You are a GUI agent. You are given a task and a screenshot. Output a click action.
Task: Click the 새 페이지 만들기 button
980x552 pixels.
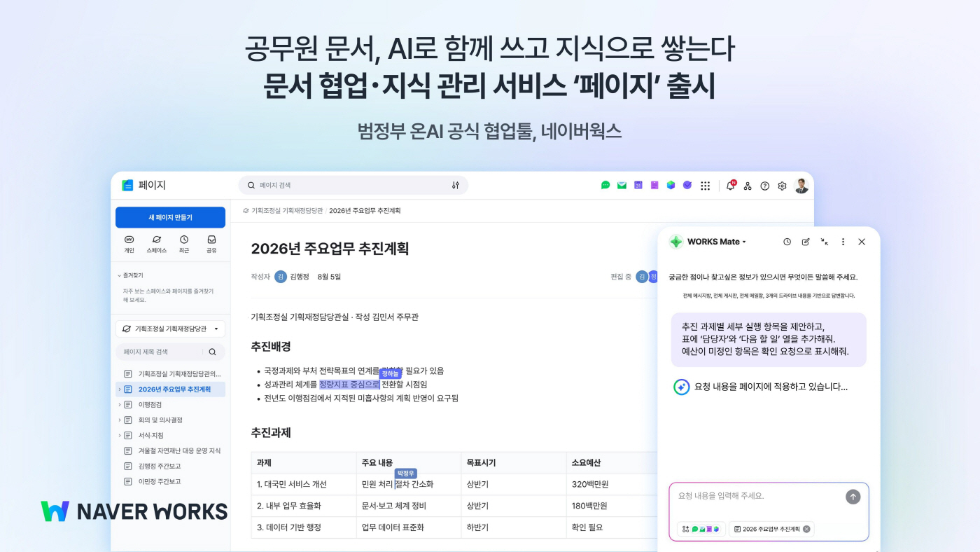170,217
